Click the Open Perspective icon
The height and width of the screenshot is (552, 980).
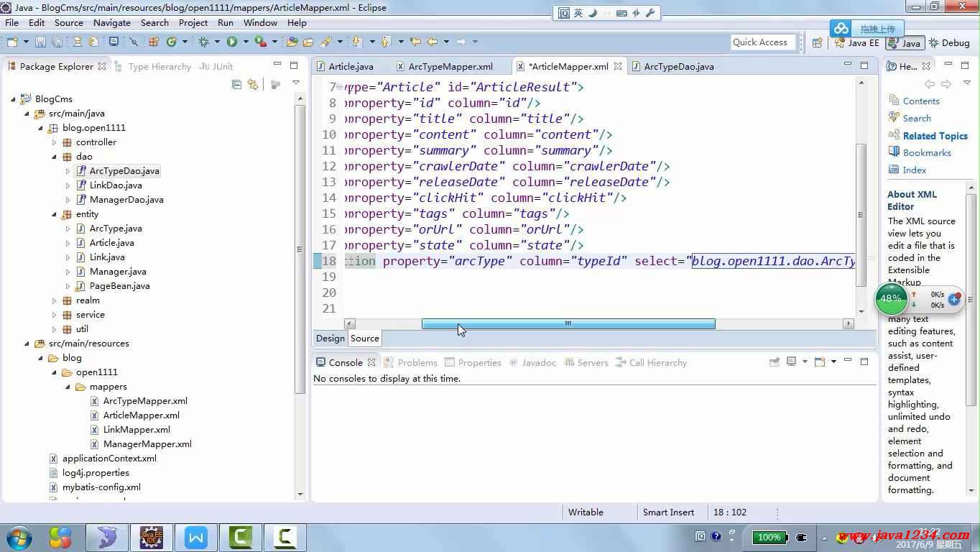point(817,43)
